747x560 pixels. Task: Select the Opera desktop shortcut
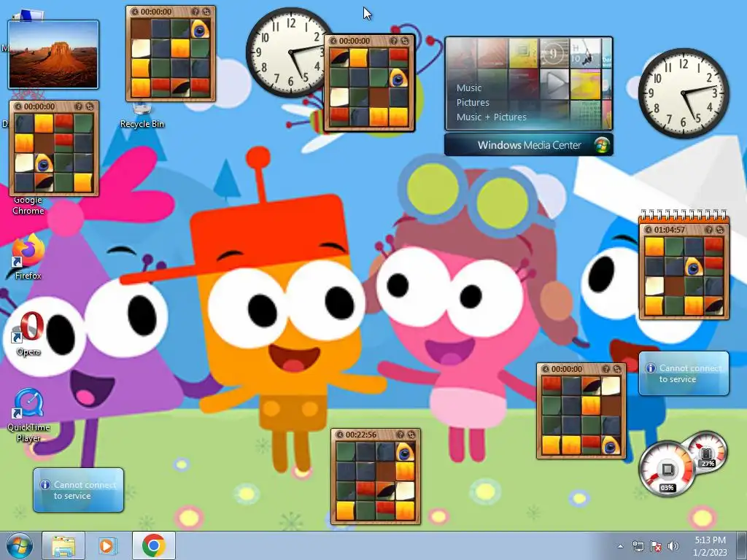point(28,333)
